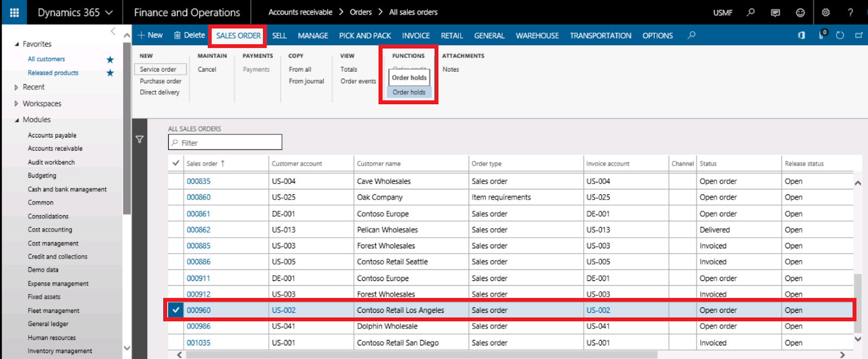
Task: Open the Dynamics 365 dropdown
Action: click(x=75, y=12)
